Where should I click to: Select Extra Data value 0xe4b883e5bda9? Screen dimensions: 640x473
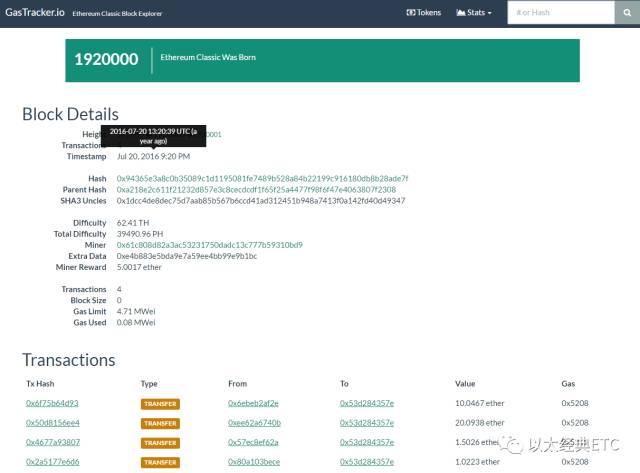click(x=187, y=256)
